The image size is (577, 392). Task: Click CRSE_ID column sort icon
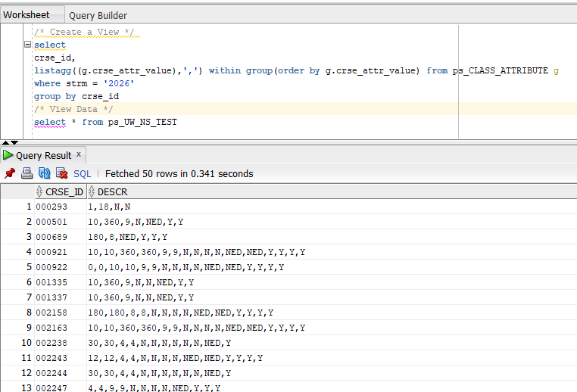(39, 191)
